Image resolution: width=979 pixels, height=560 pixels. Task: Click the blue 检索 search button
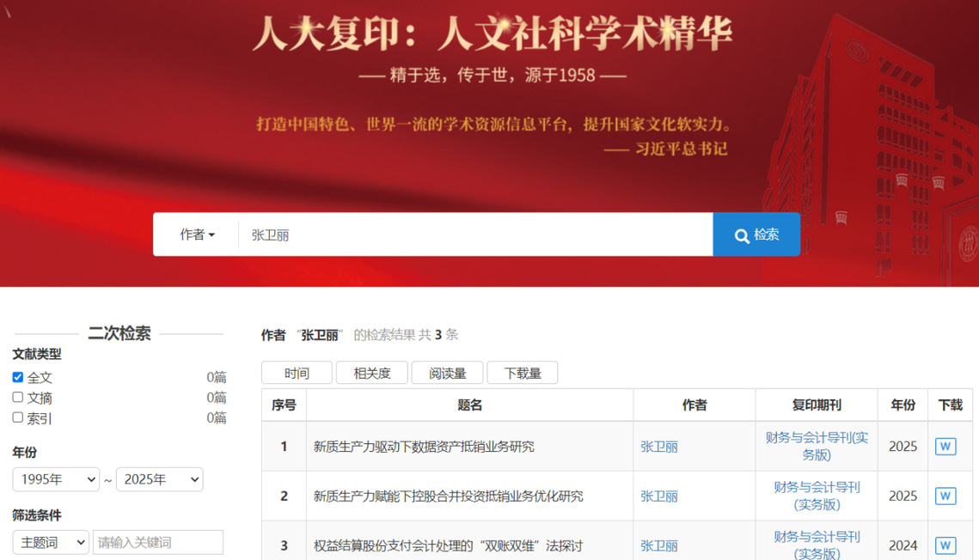click(x=756, y=234)
